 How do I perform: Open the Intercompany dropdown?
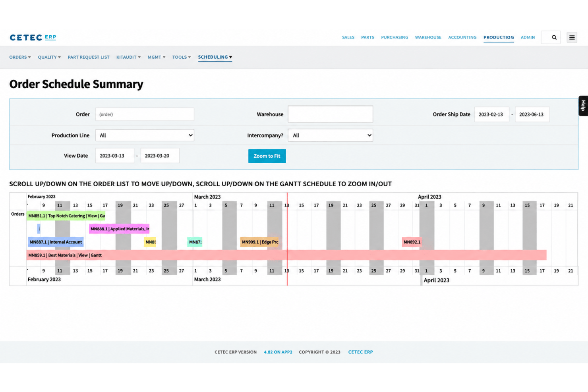click(x=331, y=135)
